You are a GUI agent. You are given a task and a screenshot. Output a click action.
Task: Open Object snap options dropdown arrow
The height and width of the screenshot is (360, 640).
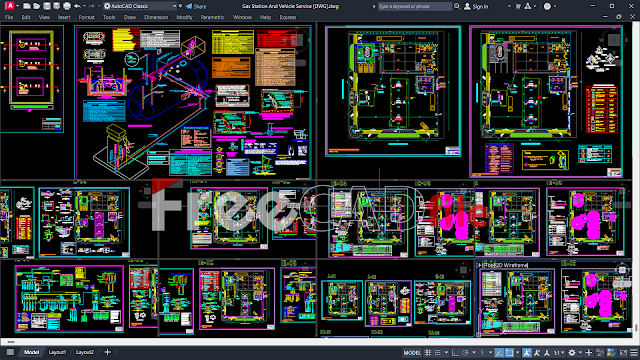[x=518, y=352]
